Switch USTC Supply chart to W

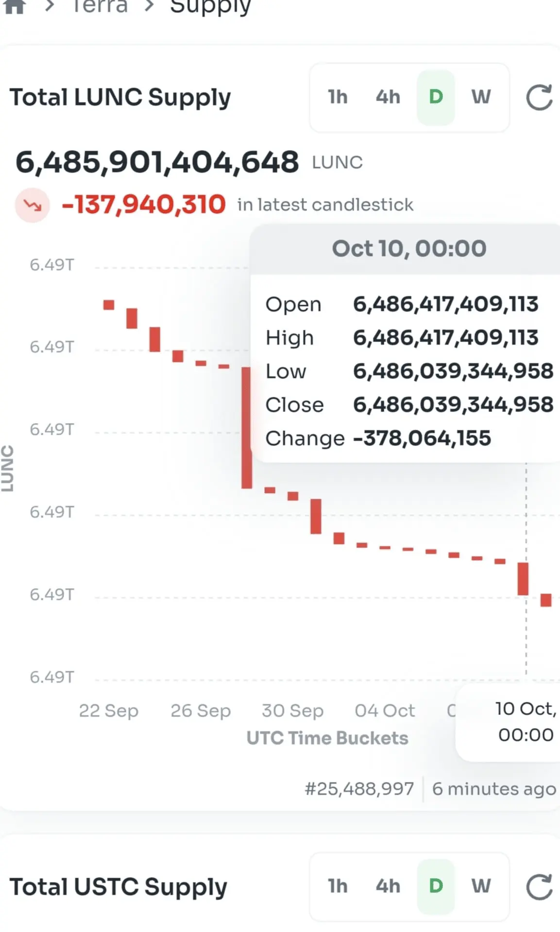(481, 886)
